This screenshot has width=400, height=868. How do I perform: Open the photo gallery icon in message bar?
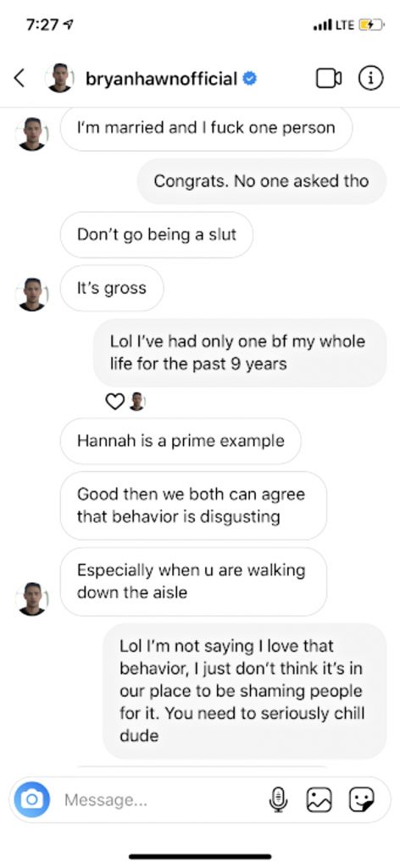coord(319,799)
